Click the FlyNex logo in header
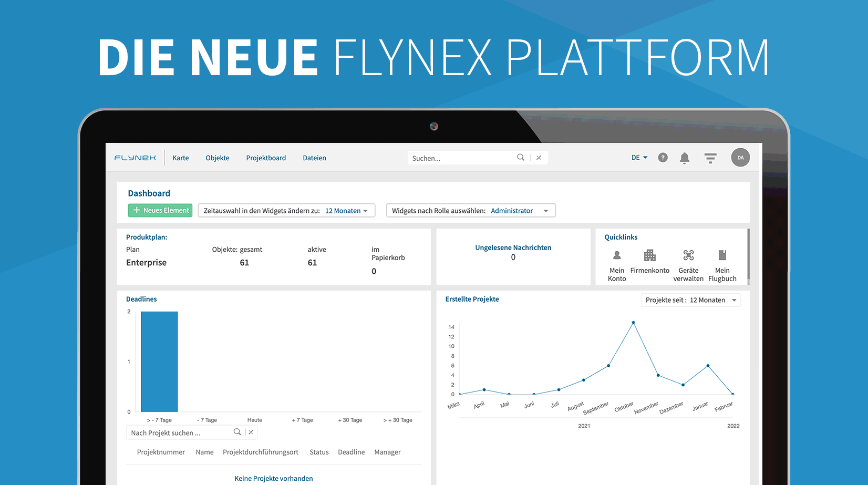The image size is (868, 485). [135, 158]
